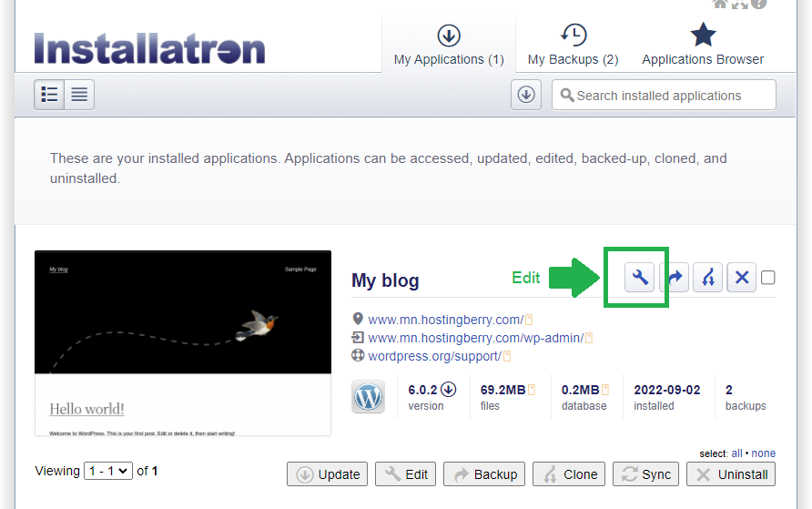Switch to compact list view icon
Viewport: 812px width, 509px height.
[79, 95]
